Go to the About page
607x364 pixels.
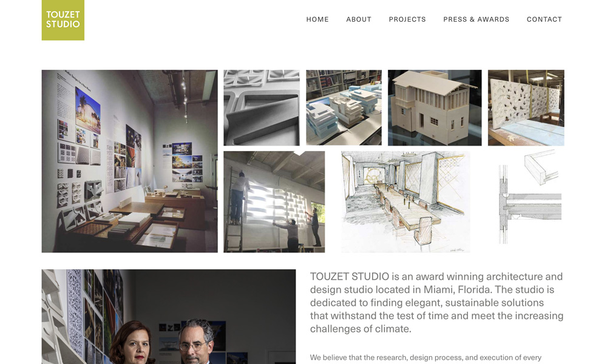click(x=359, y=19)
